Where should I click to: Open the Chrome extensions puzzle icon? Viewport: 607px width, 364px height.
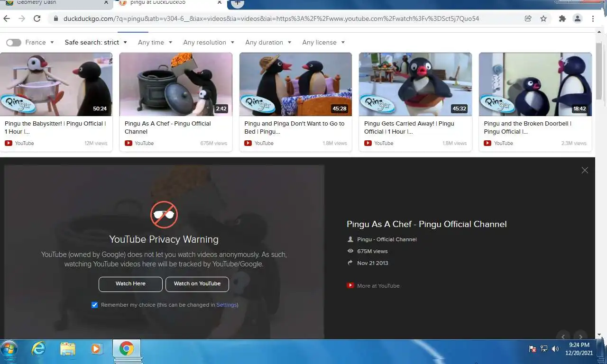tap(562, 18)
